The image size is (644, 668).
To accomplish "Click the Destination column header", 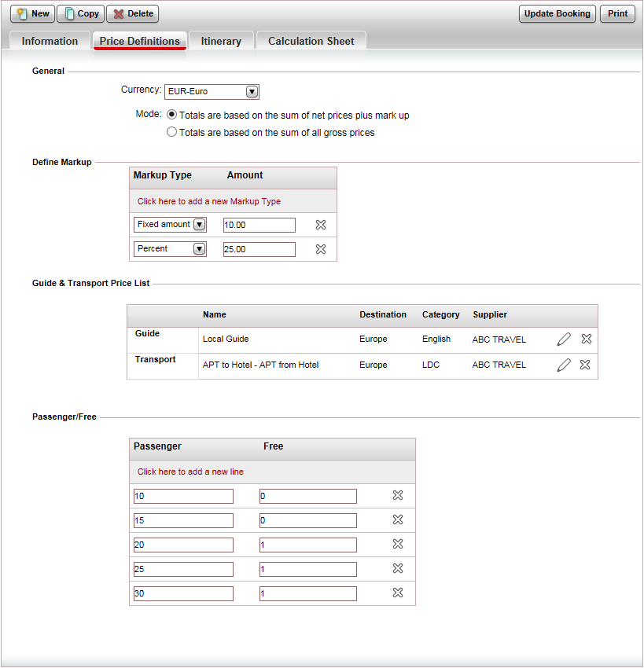I will coord(383,314).
